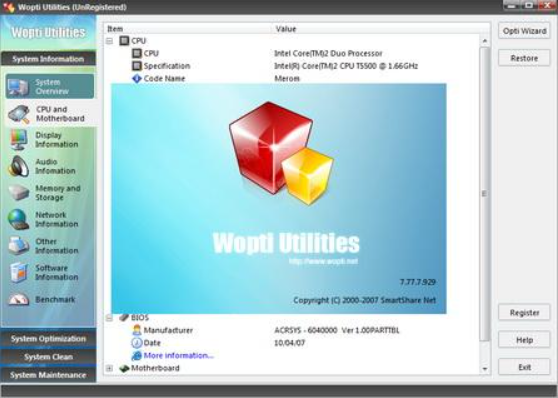
Task: Open the System Maintenance section
Action: coord(48,375)
